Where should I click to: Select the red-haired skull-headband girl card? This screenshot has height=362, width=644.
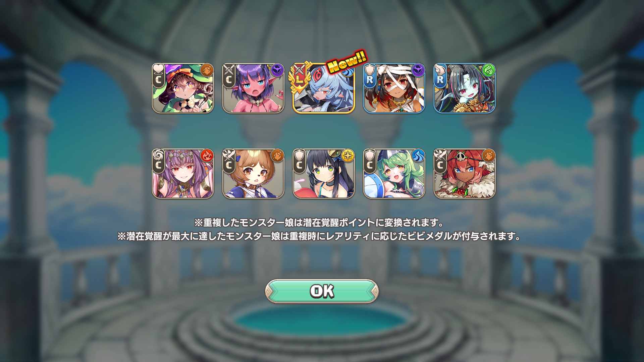(465, 174)
